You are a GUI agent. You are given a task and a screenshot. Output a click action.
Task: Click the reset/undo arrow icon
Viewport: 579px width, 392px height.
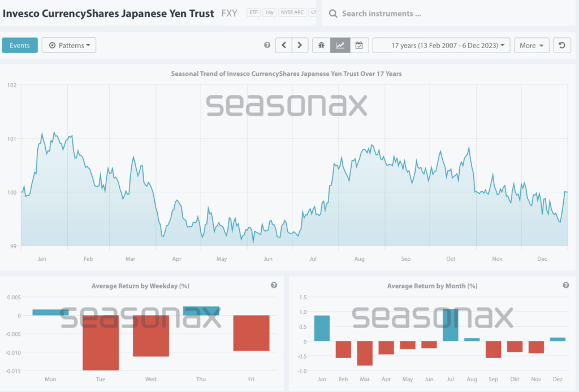pyautogui.click(x=561, y=45)
